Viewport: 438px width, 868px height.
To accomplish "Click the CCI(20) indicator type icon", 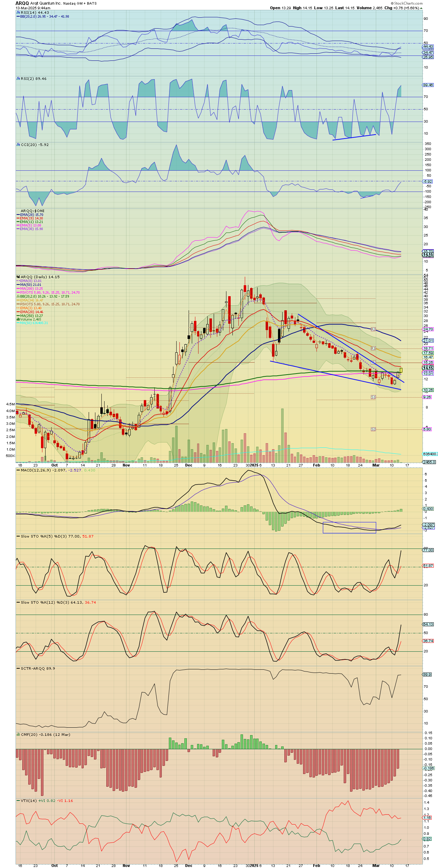I will click(18, 145).
